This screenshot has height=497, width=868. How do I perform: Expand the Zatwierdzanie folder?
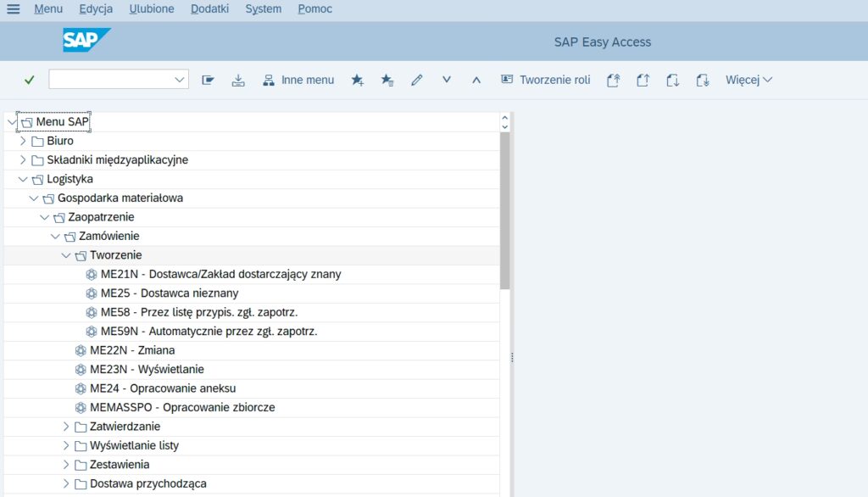(x=66, y=427)
